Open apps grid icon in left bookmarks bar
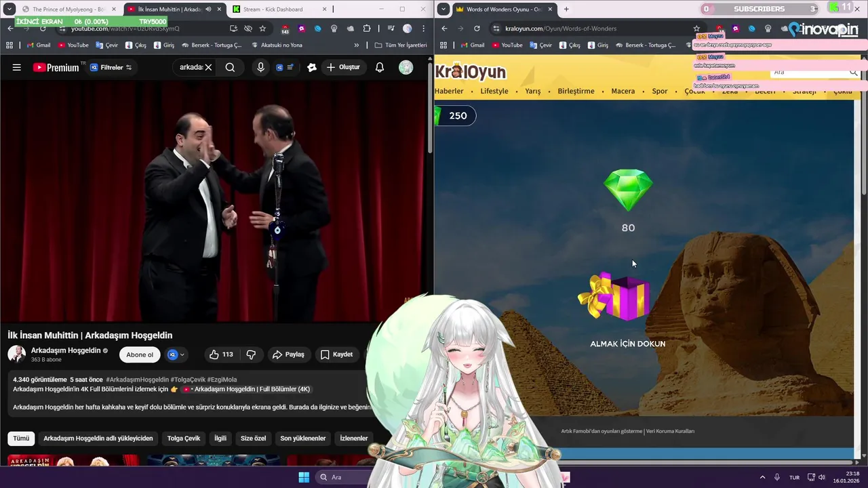Image resolution: width=868 pixels, height=488 pixels. 9,45
